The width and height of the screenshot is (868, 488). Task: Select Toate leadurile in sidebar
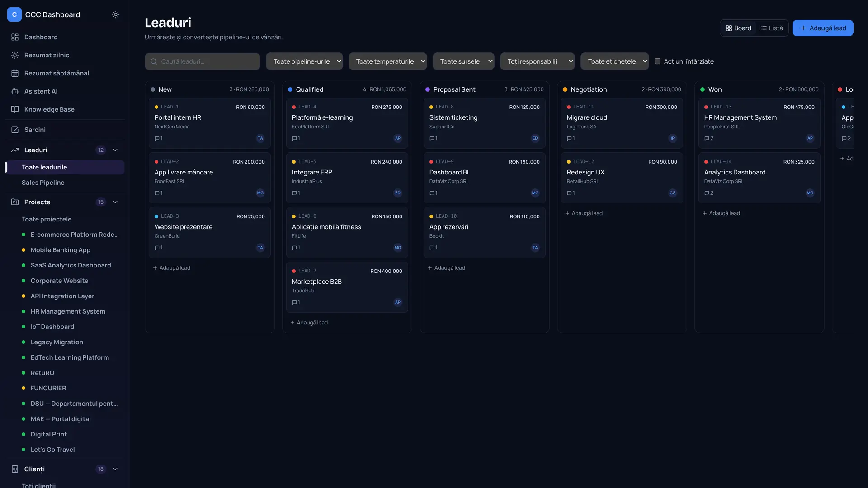click(65, 167)
